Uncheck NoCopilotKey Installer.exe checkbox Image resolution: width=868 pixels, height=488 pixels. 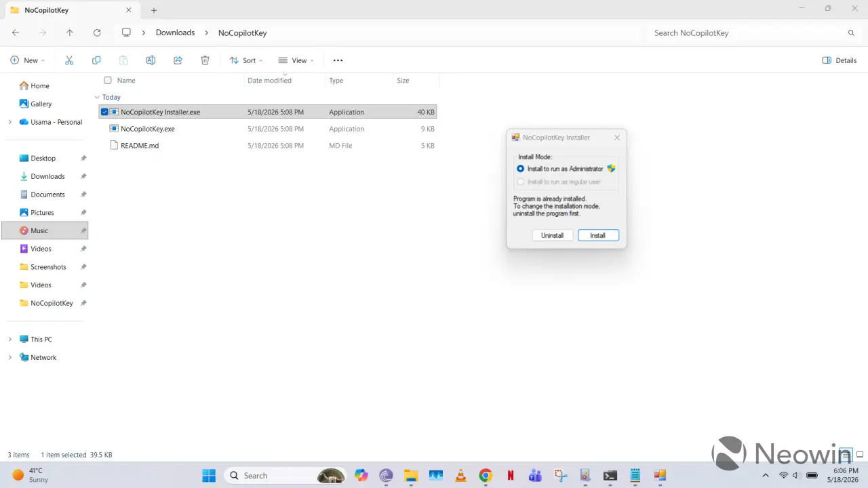click(x=104, y=112)
